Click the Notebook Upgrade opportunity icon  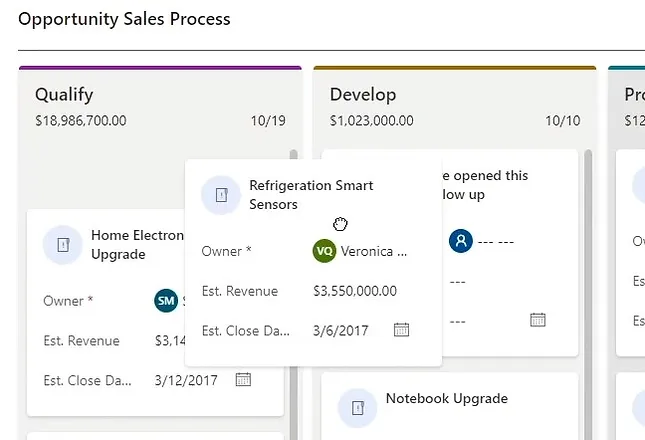357,408
